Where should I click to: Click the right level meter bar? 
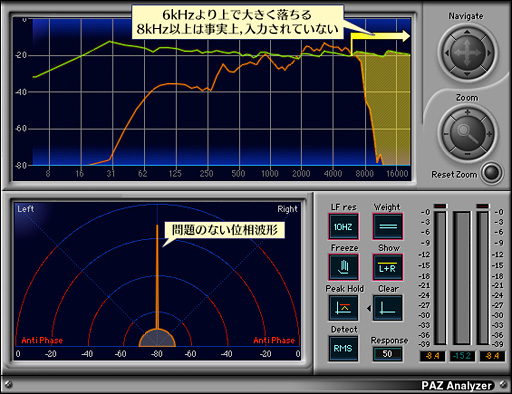(483, 278)
